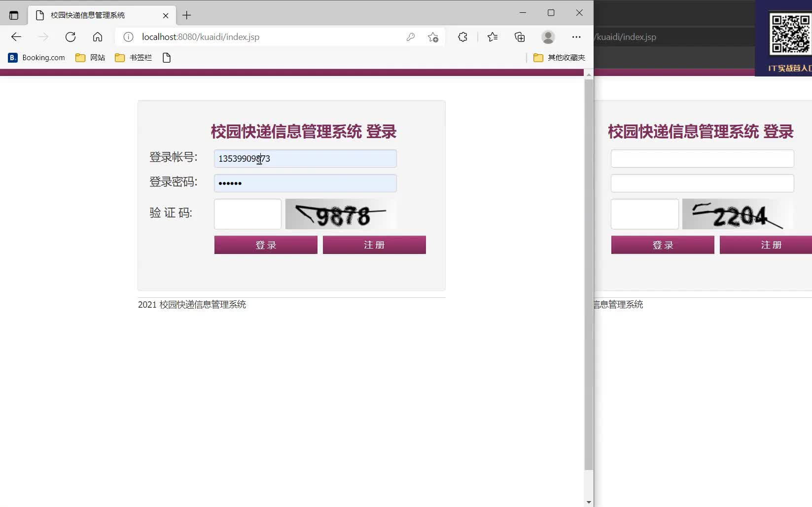Click scrollbar down arrow
The height and width of the screenshot is (507, 812).
tap(589, 502)
